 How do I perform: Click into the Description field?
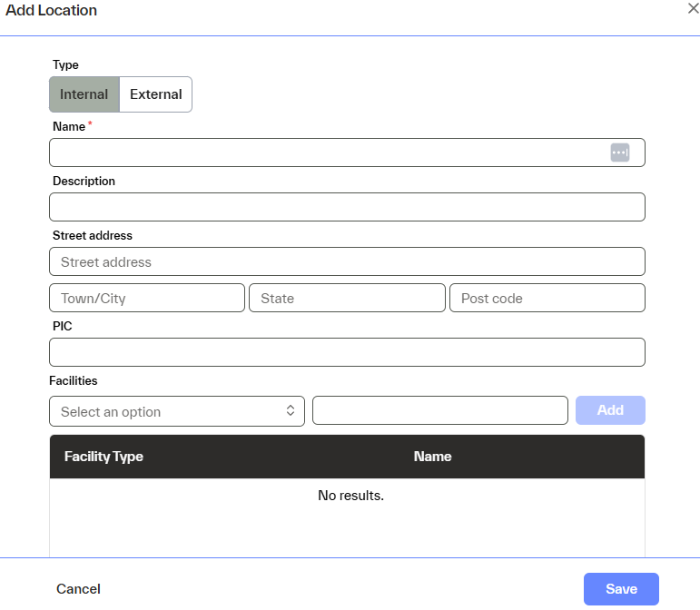tap(347, 207)
